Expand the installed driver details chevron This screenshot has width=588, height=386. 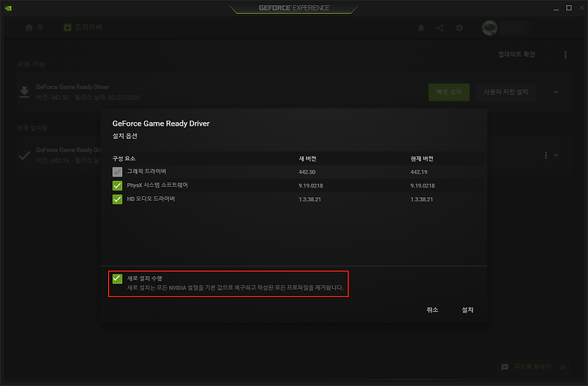(556, 155)
